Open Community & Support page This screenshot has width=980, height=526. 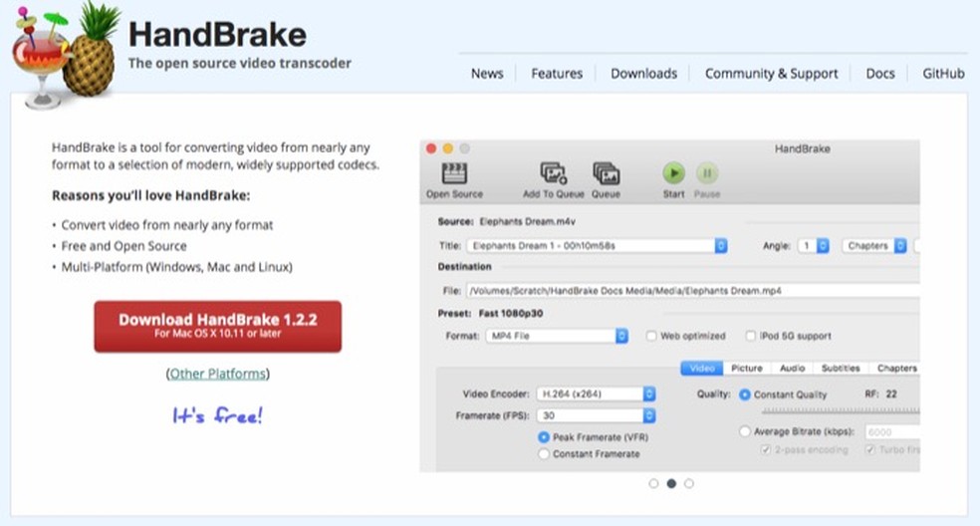click(x=771, y=74)
